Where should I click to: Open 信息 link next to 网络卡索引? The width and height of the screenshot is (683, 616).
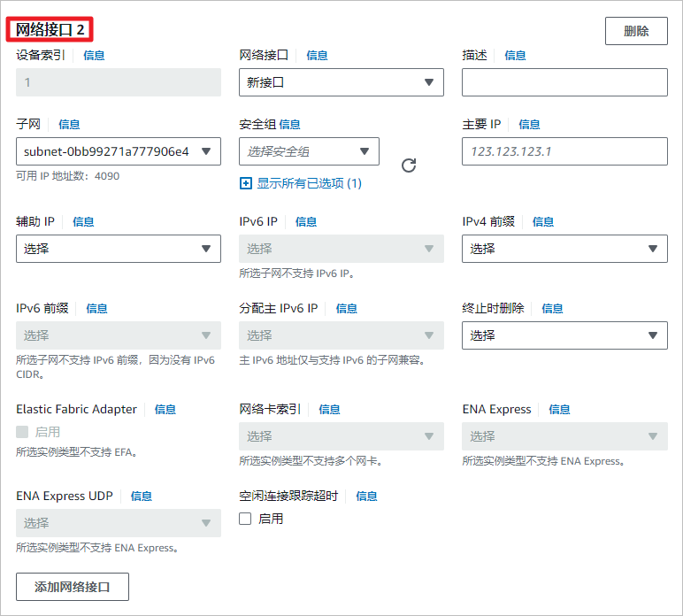pyautogui.click(x=329, y=409)
